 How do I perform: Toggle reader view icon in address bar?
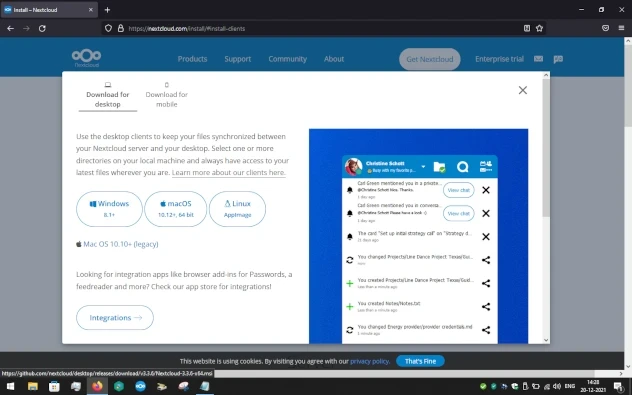(527, 28)
